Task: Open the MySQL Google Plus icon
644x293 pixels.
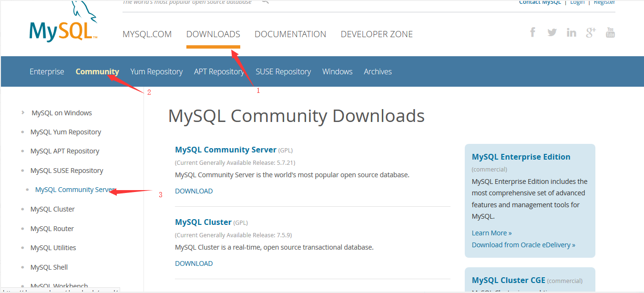Action: point(591,32)
